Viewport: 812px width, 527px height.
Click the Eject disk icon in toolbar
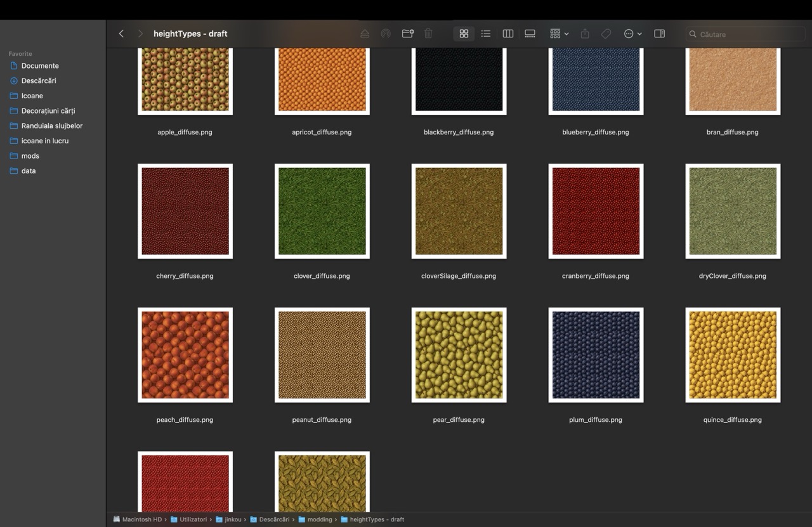(365, 34)
